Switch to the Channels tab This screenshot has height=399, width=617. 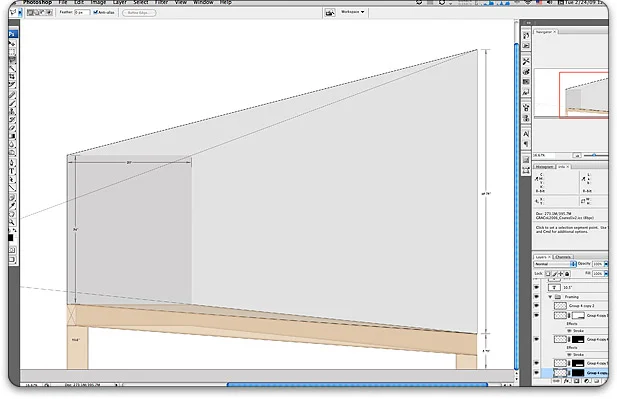[563, 257]
